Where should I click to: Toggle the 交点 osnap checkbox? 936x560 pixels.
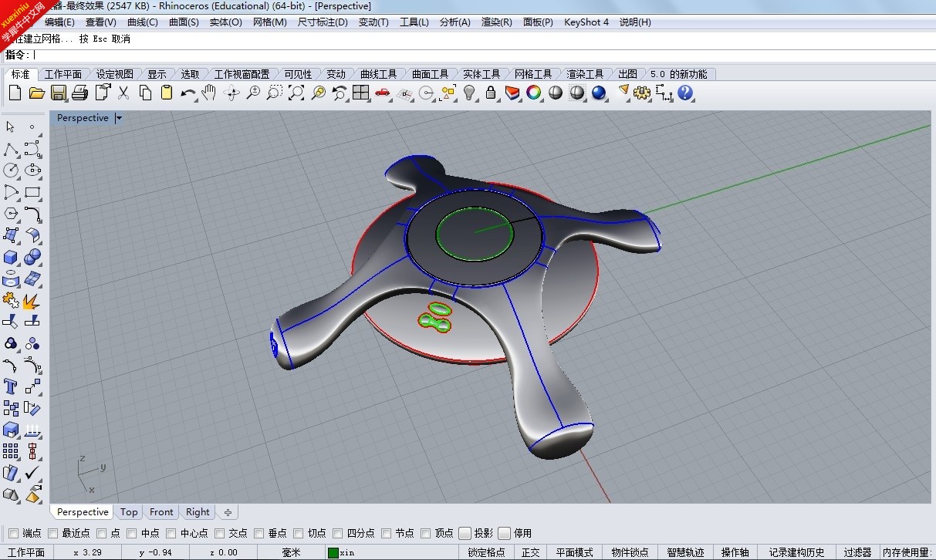point(220,533)
